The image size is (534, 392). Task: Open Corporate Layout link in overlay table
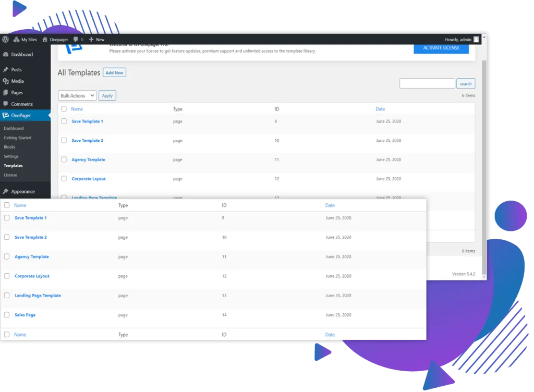click(x=32, y=276)
